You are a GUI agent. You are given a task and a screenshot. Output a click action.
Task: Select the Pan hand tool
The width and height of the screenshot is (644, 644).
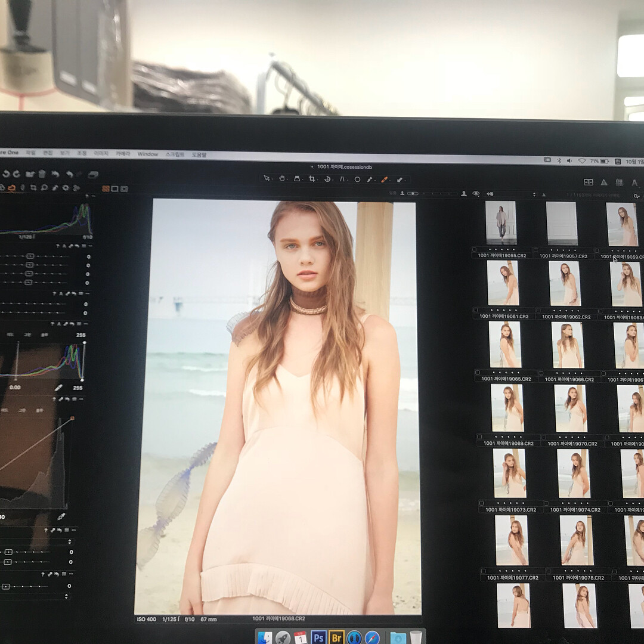[281, 179]
